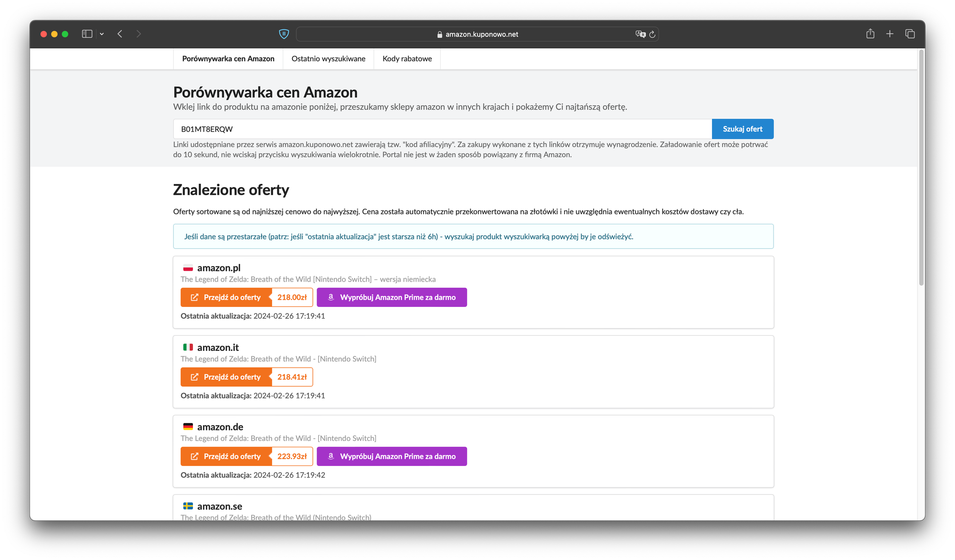Switch to Ostatnio wyszukiwane tab
955x560 pixels.
[x=328, y=59]
